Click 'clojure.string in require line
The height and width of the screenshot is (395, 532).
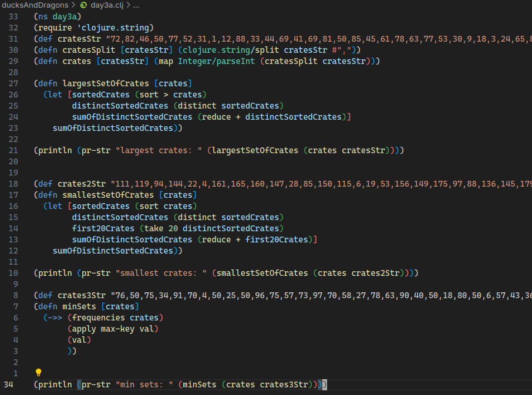[x=115, y=28]
